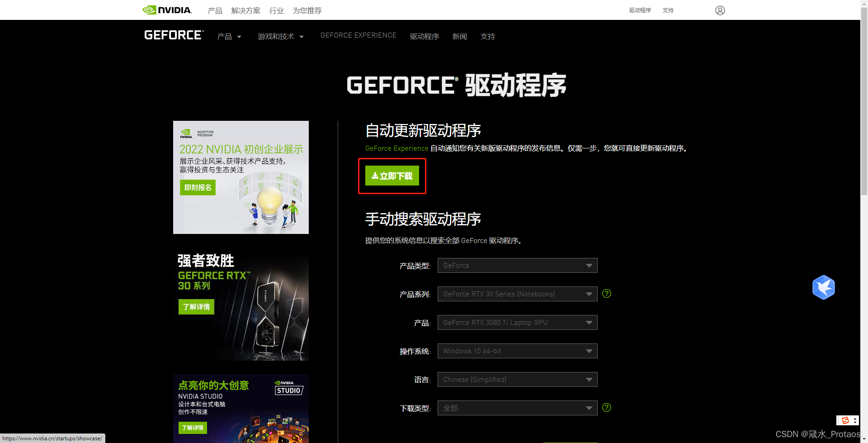Open the 2022 NVIDIA 初创企业展示 banner
868x443 pixels.
point(241,177)
